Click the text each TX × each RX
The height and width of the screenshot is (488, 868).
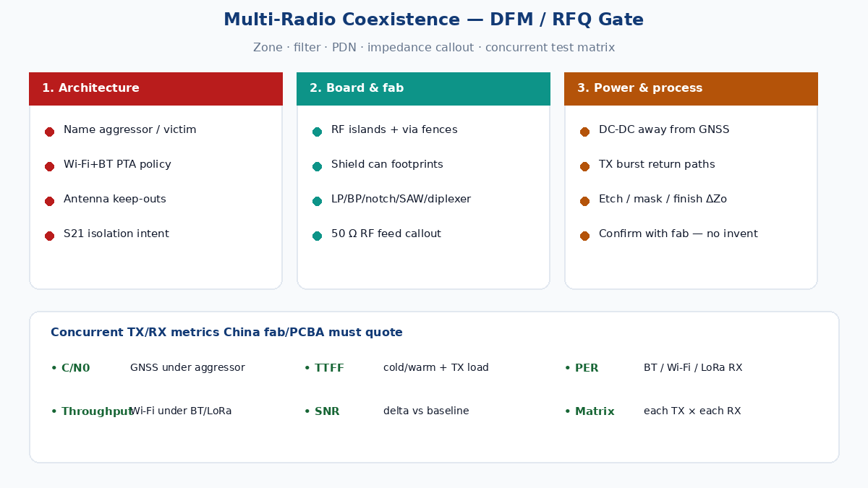click(692, 411)
